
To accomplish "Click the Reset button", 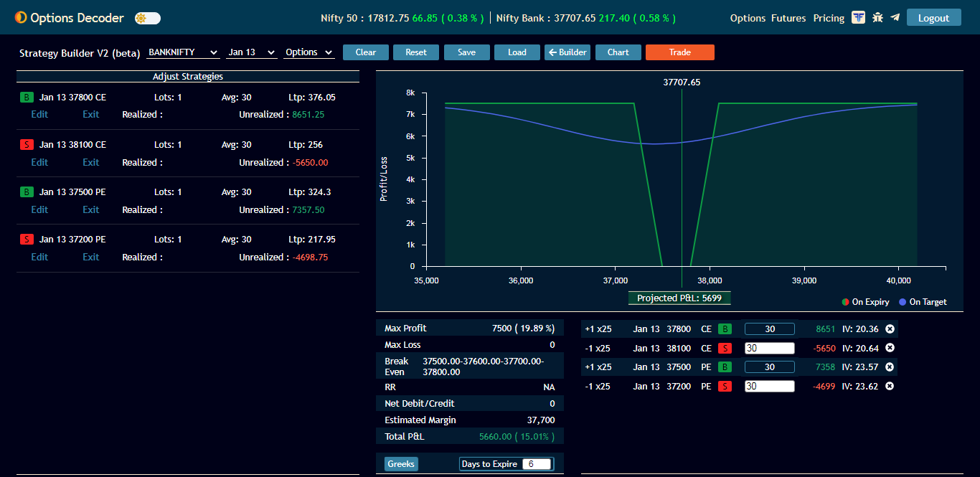I will tap(416, 52).
